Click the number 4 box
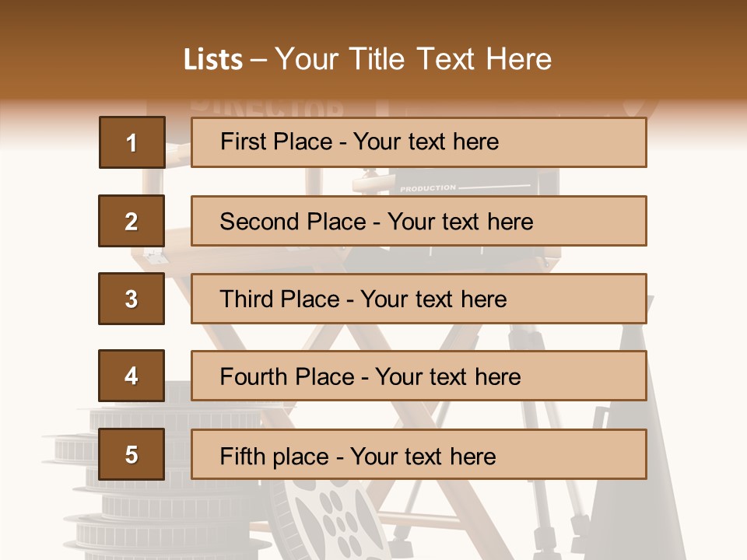 click(132, 376)
